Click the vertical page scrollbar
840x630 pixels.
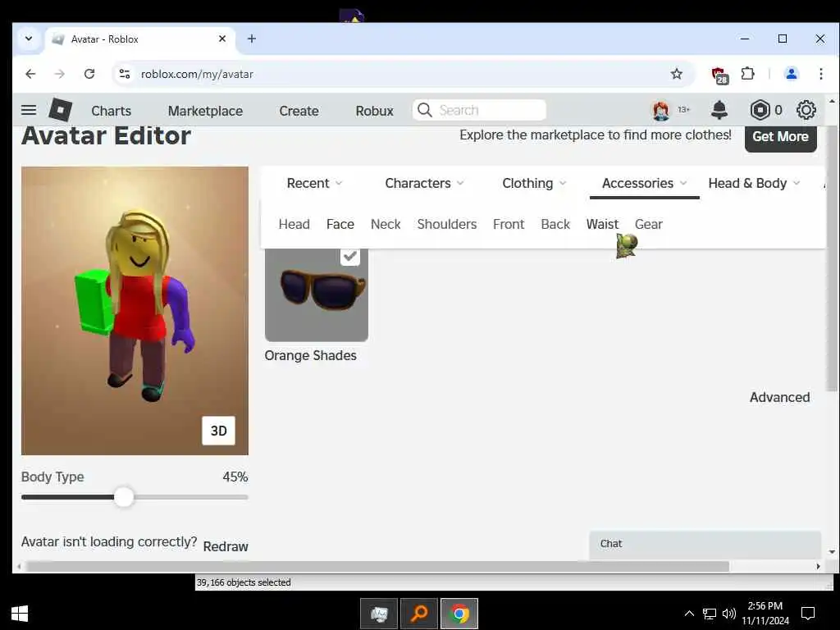(832, 258)
